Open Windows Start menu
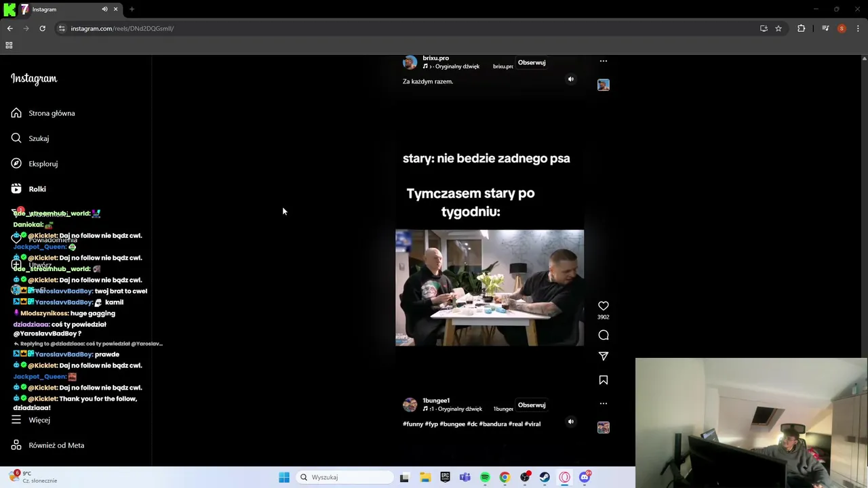This screenshot has height=488, width=868. point(284,477)
